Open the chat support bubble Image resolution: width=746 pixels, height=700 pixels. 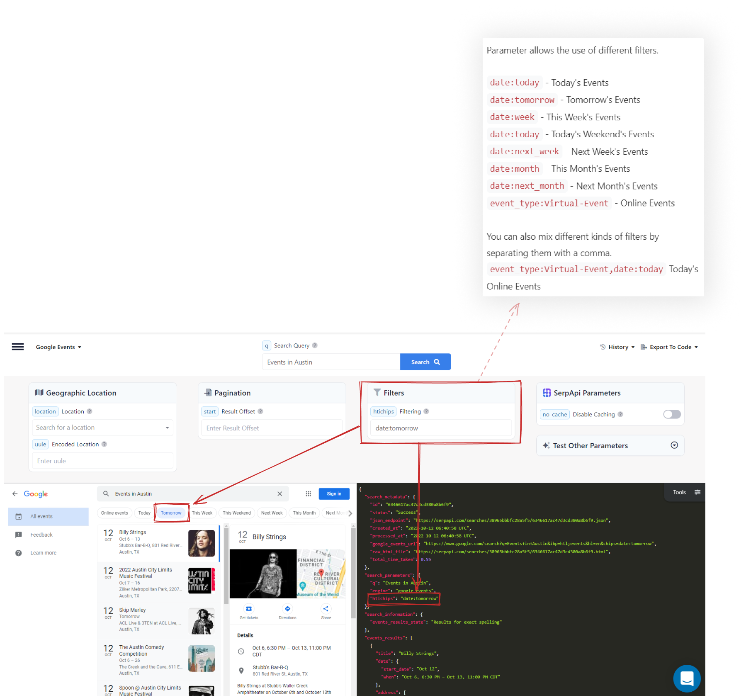tap(687, 679)
